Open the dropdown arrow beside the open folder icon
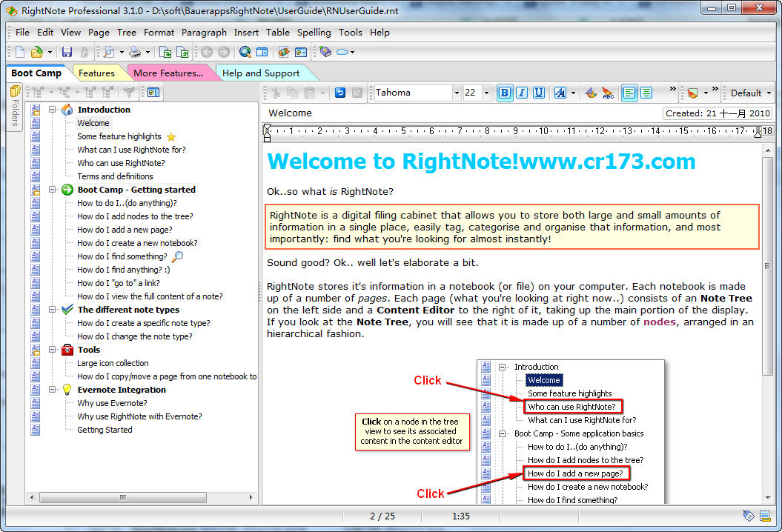 [x=50, y=52]
